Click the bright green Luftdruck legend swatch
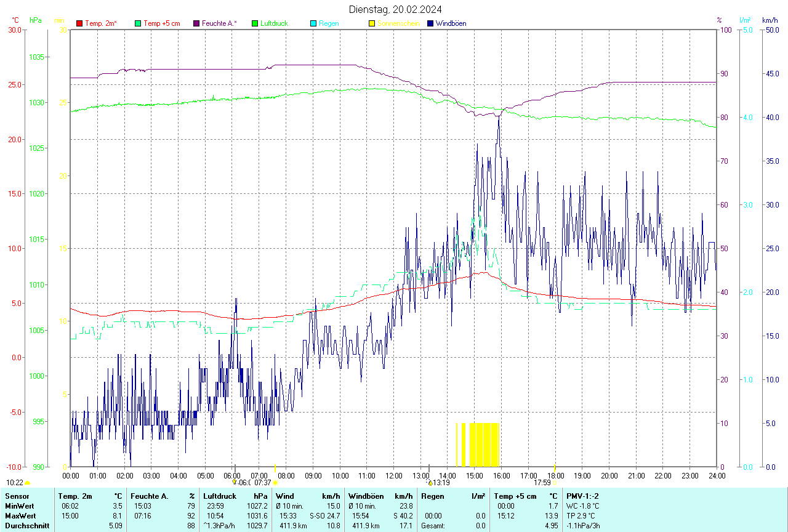 255,23
